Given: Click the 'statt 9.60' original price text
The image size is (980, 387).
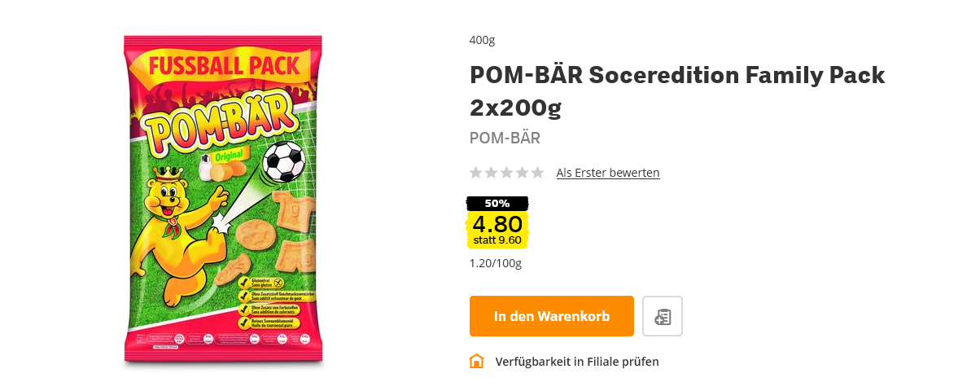Looking at the screenshot, I should pyautogui.click(x=497, y=240).
